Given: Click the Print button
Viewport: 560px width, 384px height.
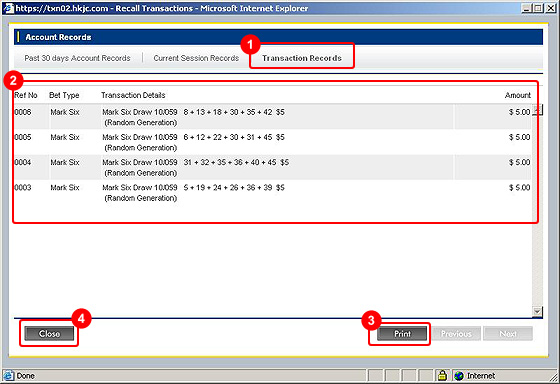Looking at the screenshot, I should pyautogui.click(x=402, y=334).
